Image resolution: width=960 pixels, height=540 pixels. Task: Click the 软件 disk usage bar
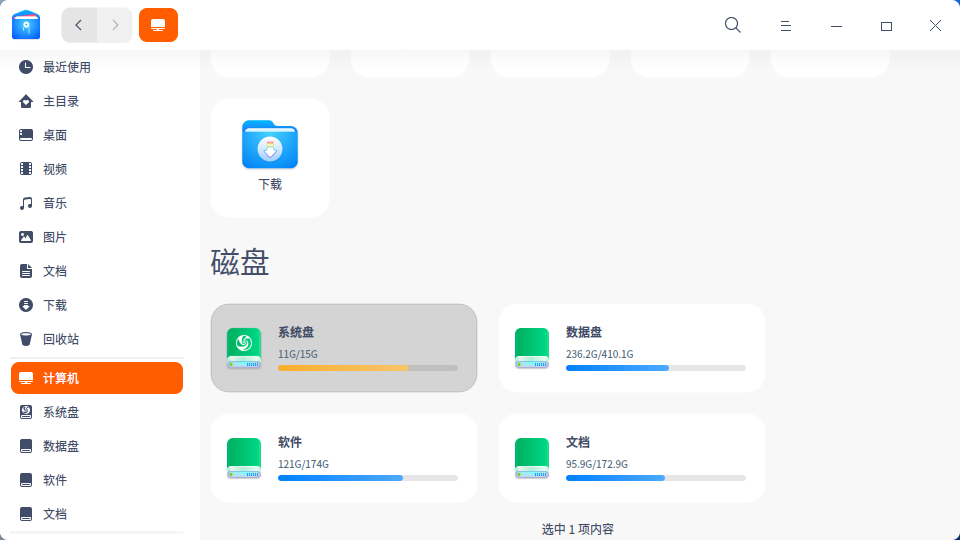[x=368, y=478]
